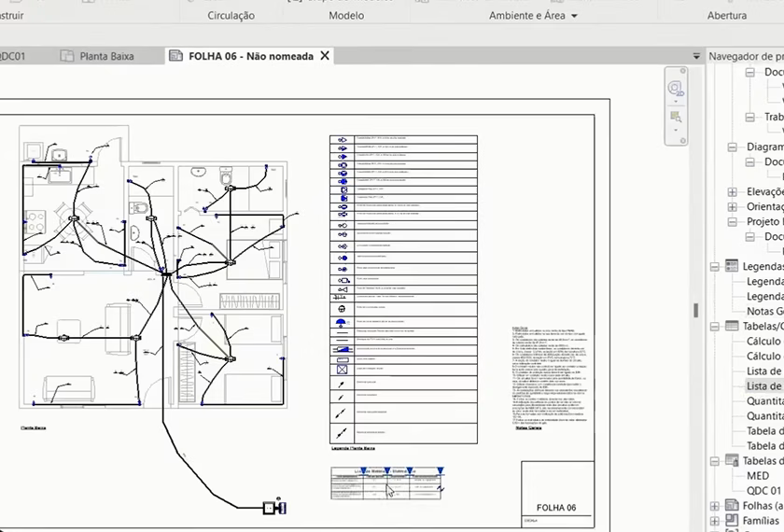Open the view tabs list dropdown arrow
The image size is (784, 532).
(x=696, y=56)
